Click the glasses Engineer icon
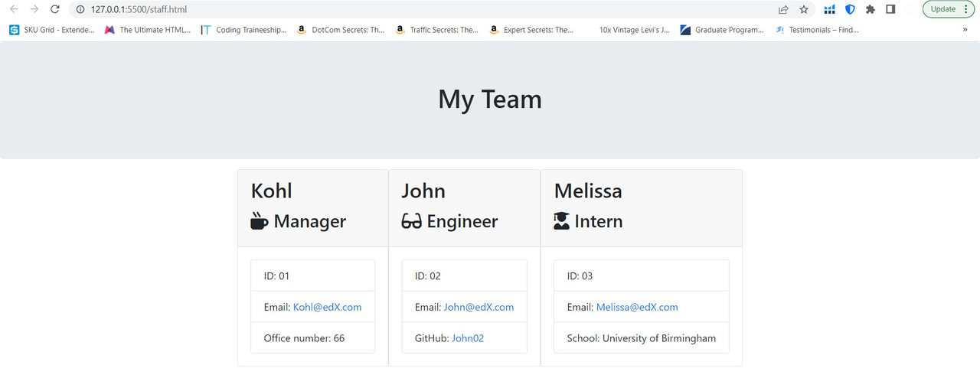The image size is (980, 388). pyautogui.click(x=412, y=221)
